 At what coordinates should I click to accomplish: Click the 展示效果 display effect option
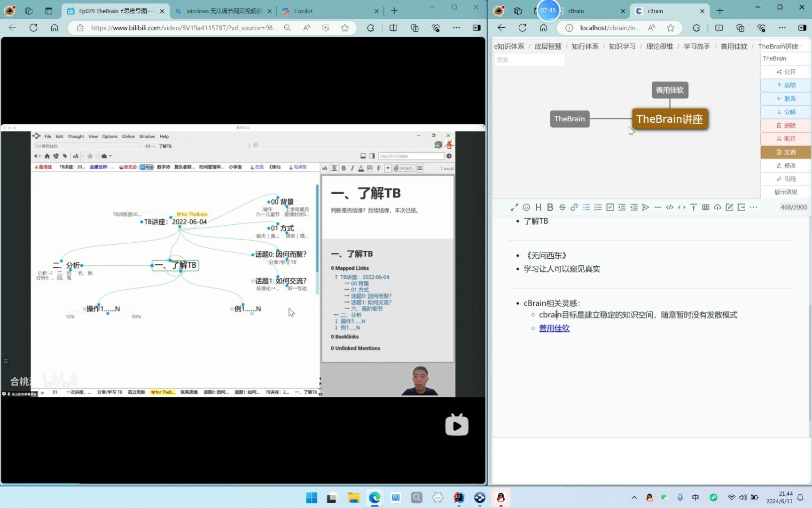(786, 192)
